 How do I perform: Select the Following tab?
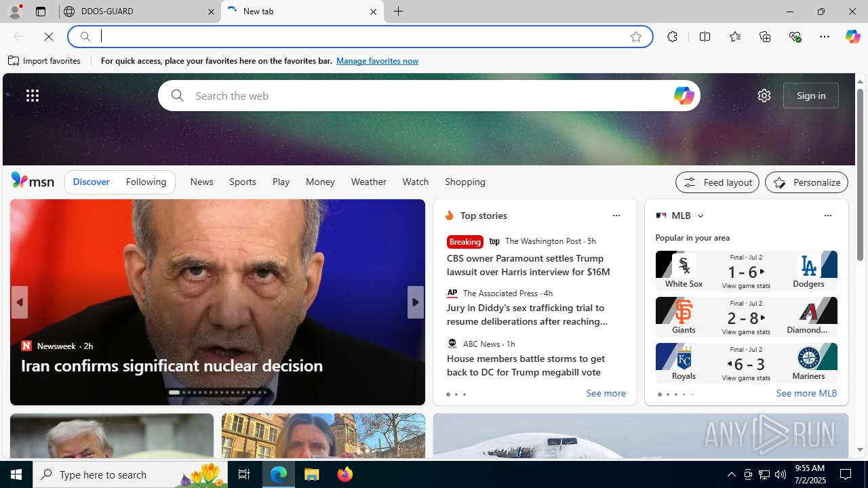coord(146,182)
